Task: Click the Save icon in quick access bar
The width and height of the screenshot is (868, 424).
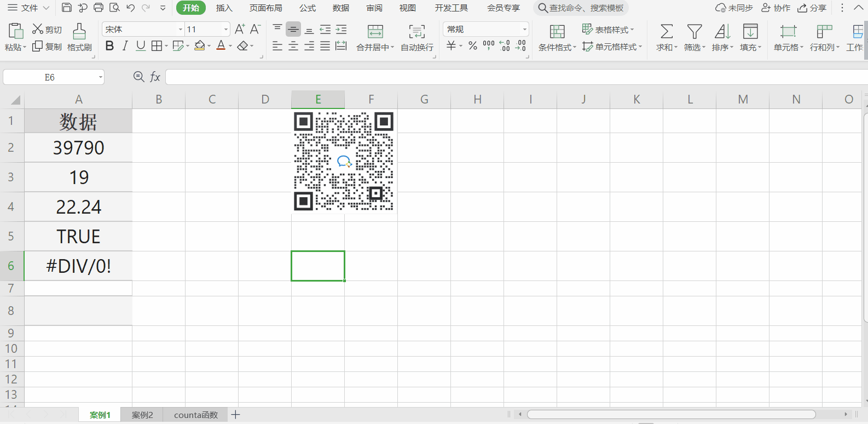Action: (x=67, y=8)
